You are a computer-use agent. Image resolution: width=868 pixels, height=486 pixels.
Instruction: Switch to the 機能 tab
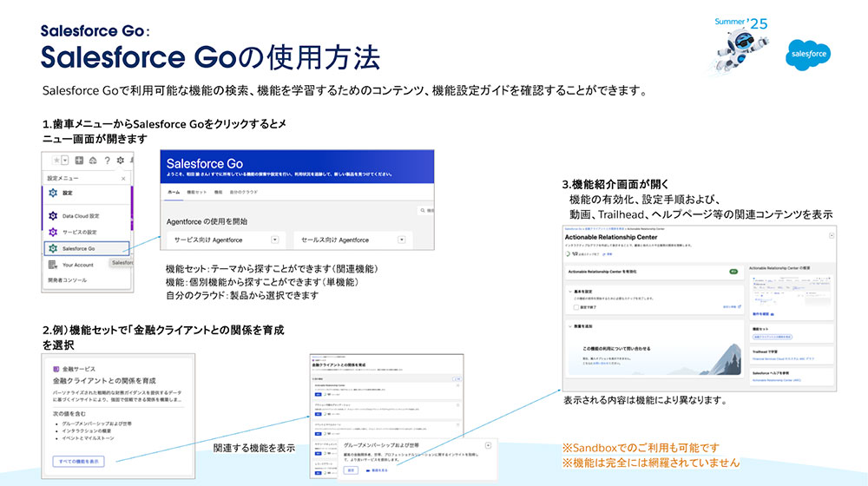pyautogui.click(x=218, y=192)
